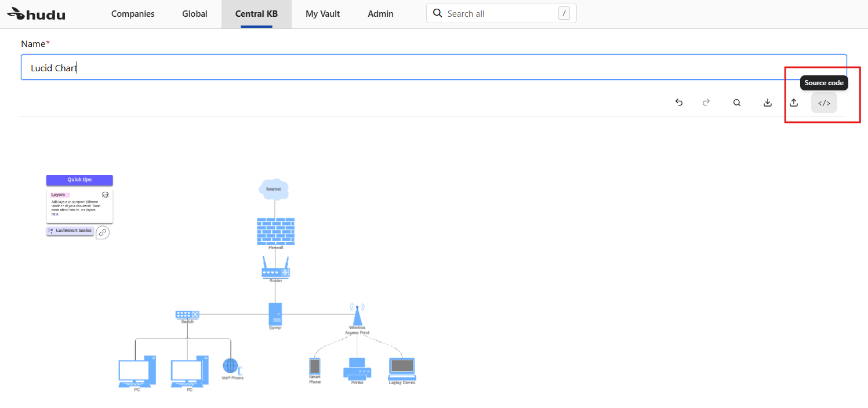
Task: Select the Central KB tab
Action: click(x=256, y=14)
